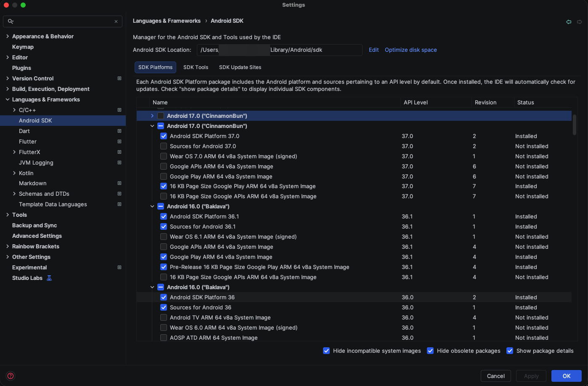Collapse the Android 16.0 Baklava 36.1 group
This screenshot has width=588, height=386.
152,206
